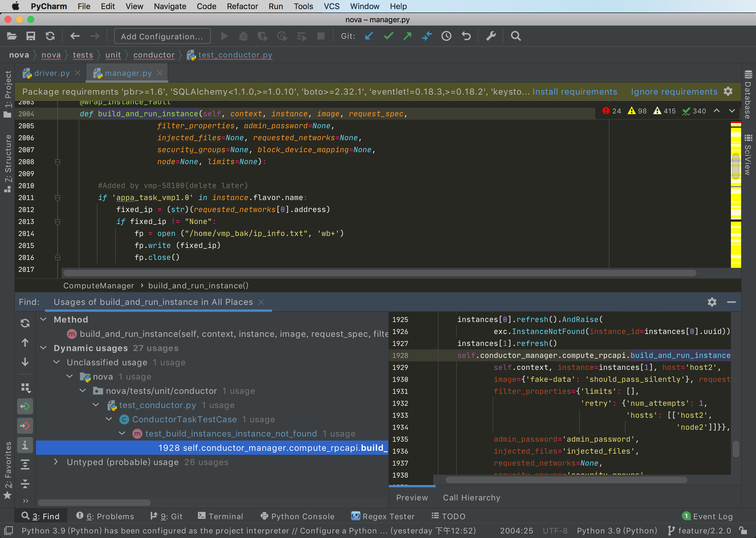Click the editor horizontal scrollbar

(379, 273)
